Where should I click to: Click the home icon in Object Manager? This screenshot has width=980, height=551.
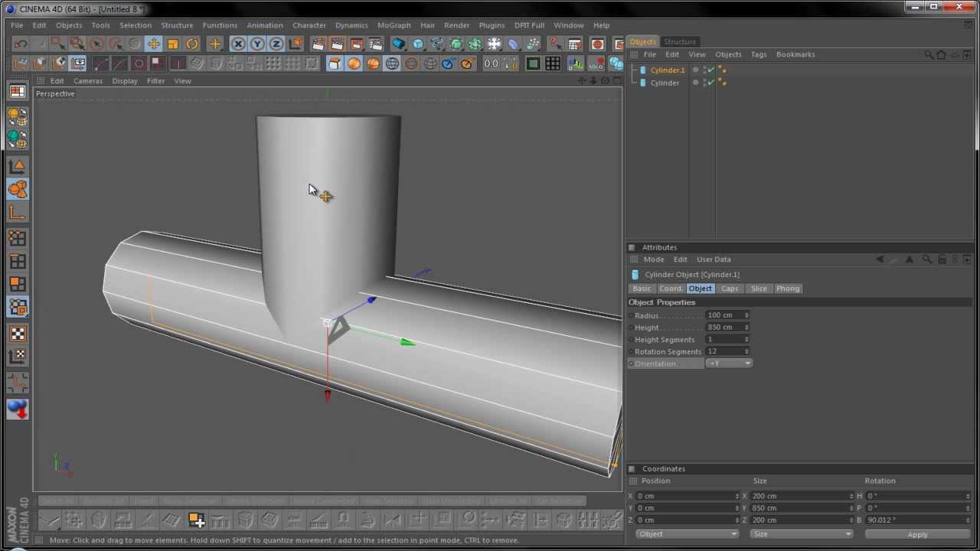tap(942, 54)
